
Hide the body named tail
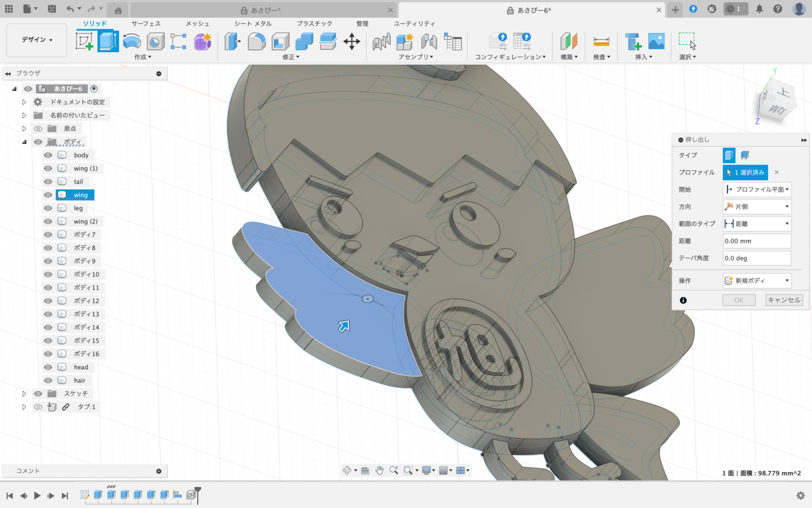[48, 182]
